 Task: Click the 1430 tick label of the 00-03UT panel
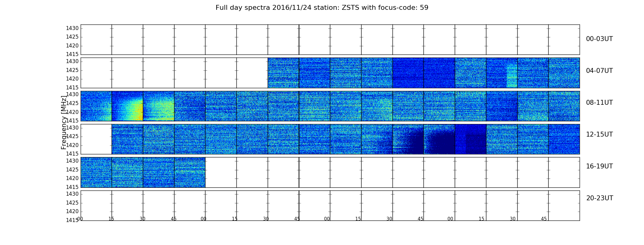pyautogui.click(x=72, y=28)
